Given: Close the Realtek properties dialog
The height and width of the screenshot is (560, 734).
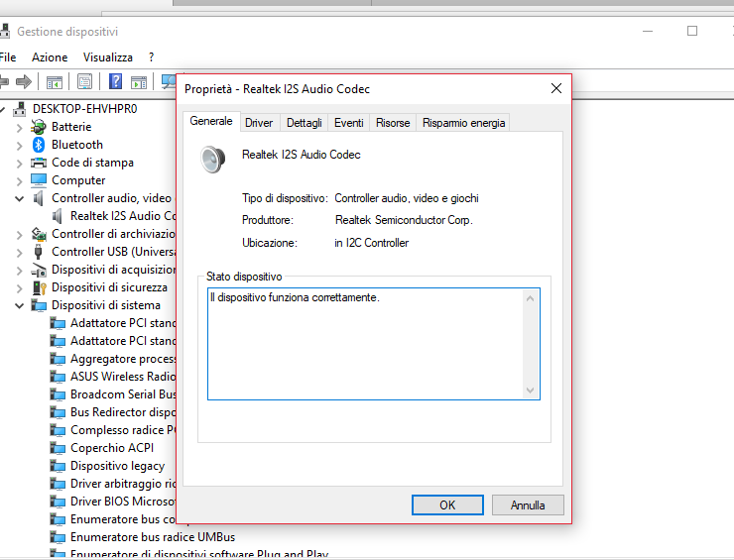Looking at the screenshot, I should pyautogui.click(x=556, y=88).
